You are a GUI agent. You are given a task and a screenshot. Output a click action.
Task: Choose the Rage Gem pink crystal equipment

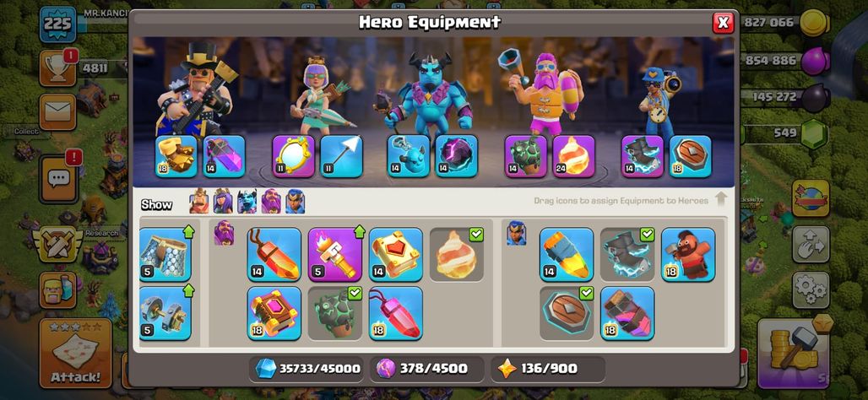coord(396,312)
